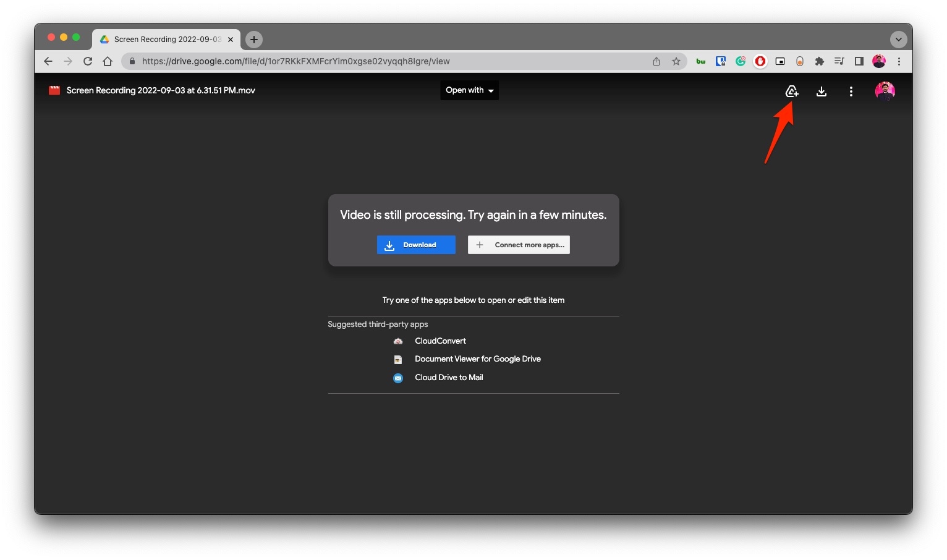Reload the page

[88, 61]
